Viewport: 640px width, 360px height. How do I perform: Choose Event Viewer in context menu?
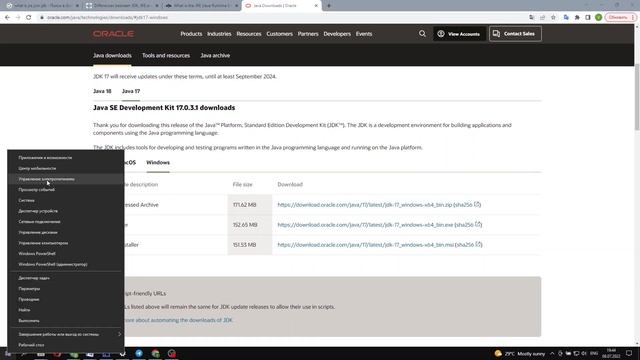65,189
